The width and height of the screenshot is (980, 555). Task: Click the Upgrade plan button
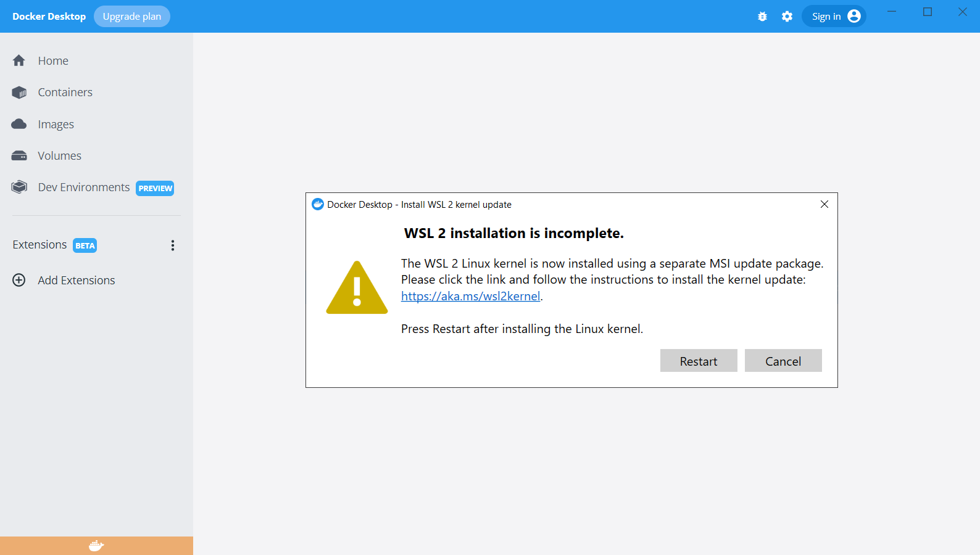tap(131, 17)
